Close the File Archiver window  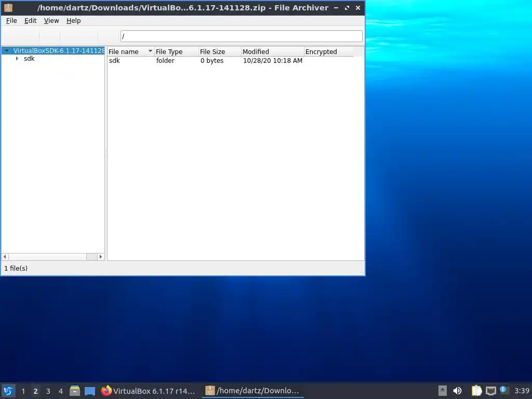click(x=358, y=7)
